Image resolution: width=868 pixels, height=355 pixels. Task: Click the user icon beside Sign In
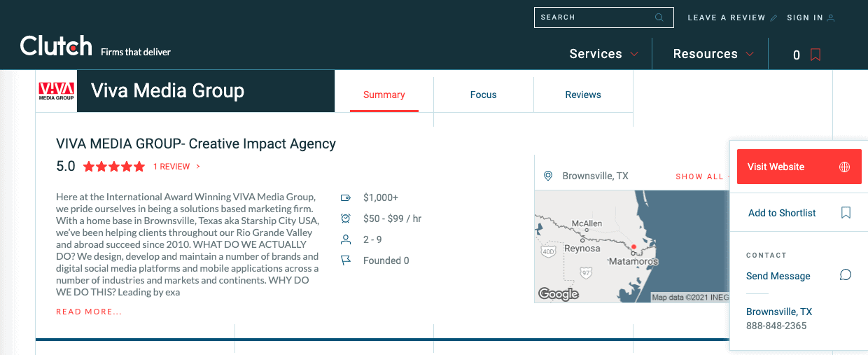[x=831, y=18]
